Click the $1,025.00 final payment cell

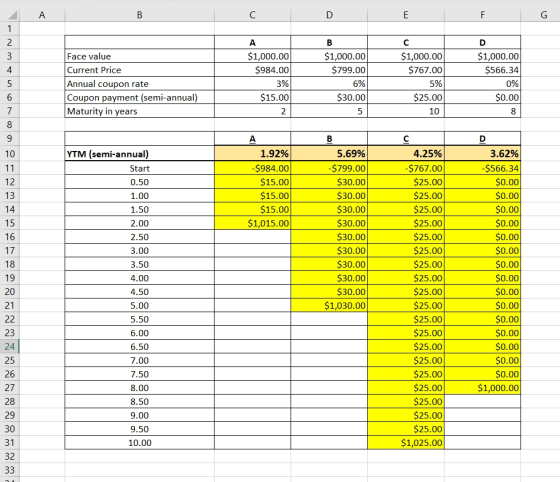406,443
